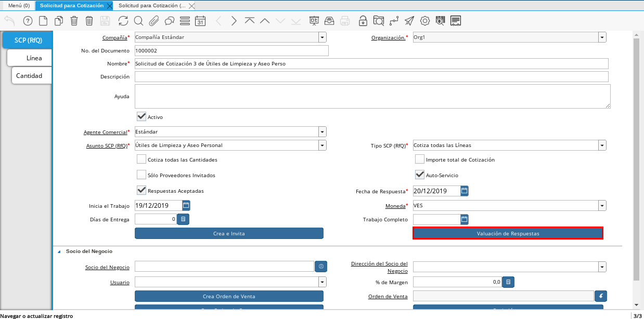Open calendar picker for Fecha de Respuesta

point(465,191)
